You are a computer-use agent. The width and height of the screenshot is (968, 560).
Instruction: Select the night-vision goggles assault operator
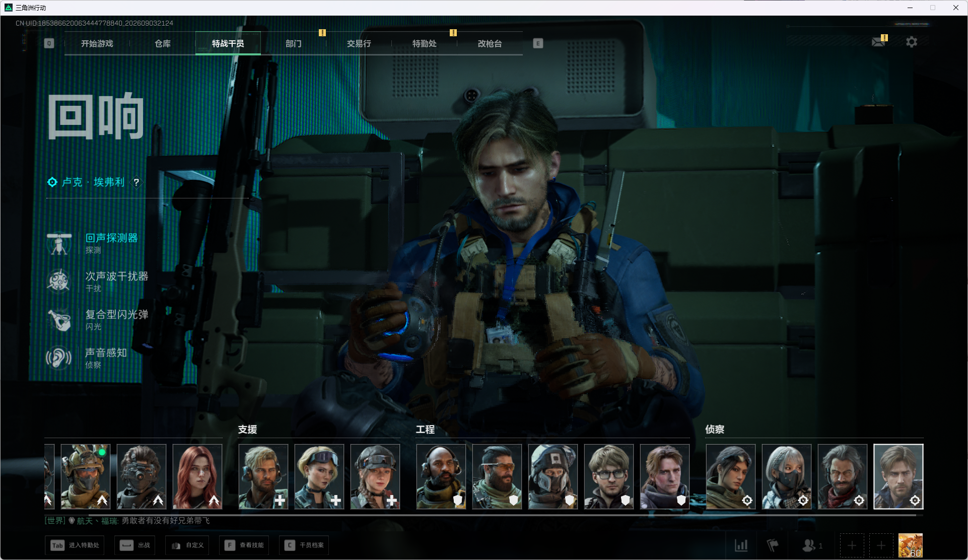[x=142, y=476]
